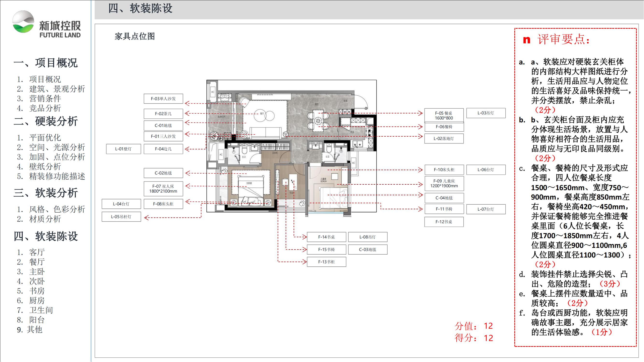The height and width of the screenshot is (362, 644).
Task: Click the L-05吊杆灯 label
Action: [121, 217]
